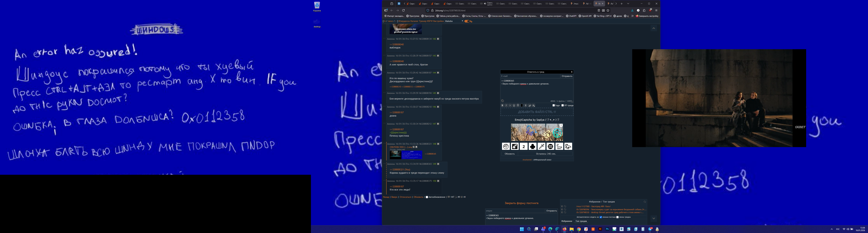Viewport: 868px width, 233px height.
Task: Choose the sword captcha emoji
Action: 541,146
